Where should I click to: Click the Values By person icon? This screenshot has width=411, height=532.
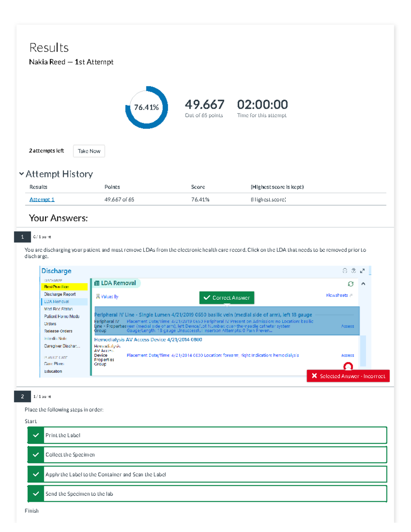point(98,296)
